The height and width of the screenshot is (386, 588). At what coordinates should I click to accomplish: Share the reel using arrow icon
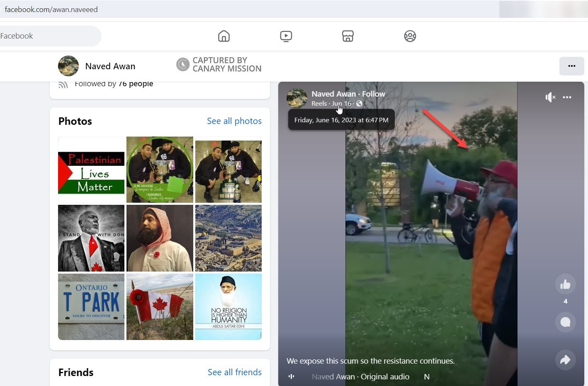[565, 359]
